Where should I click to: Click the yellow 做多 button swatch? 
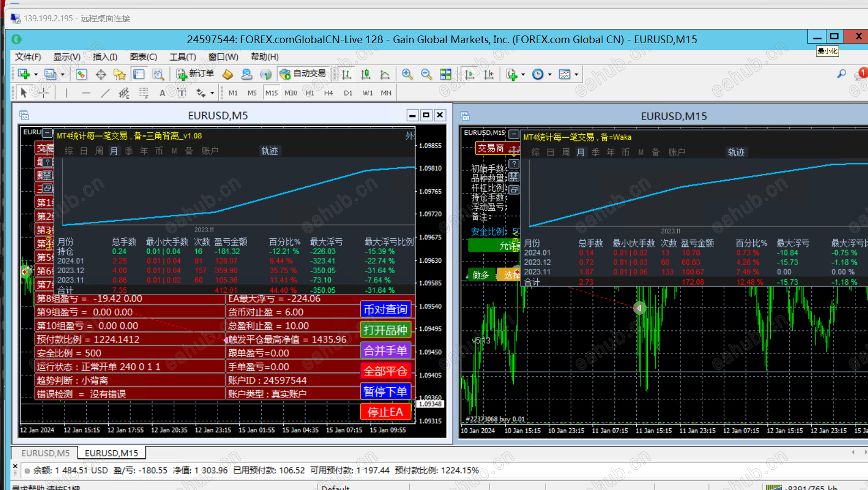click(481, 275)
